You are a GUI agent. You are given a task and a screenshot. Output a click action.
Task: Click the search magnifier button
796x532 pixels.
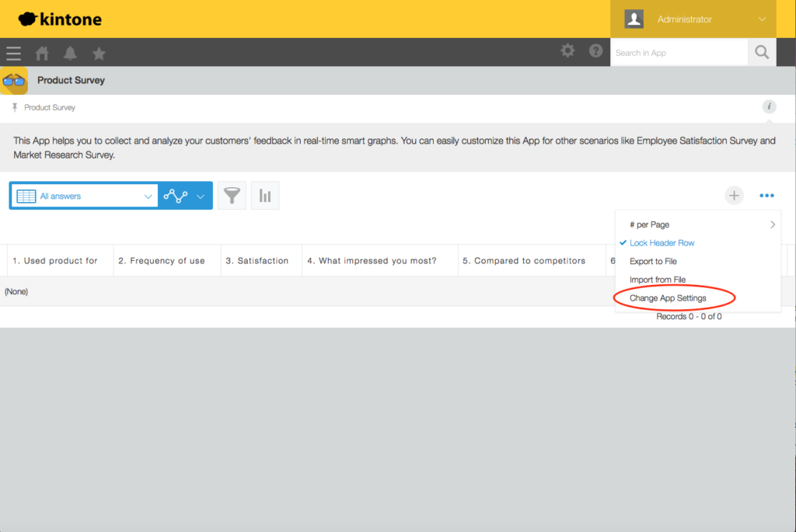762,53
